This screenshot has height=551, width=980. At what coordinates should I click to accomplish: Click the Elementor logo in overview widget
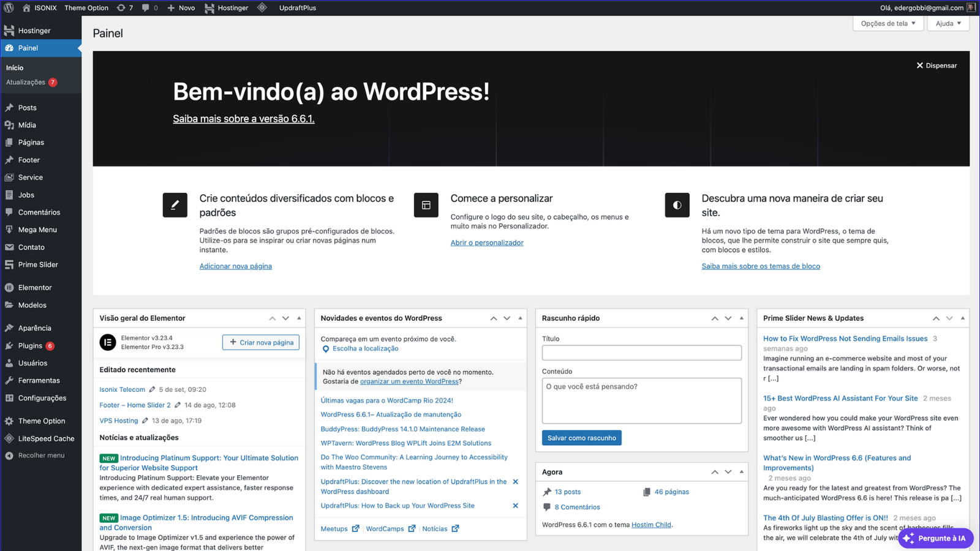coord(108,343)
